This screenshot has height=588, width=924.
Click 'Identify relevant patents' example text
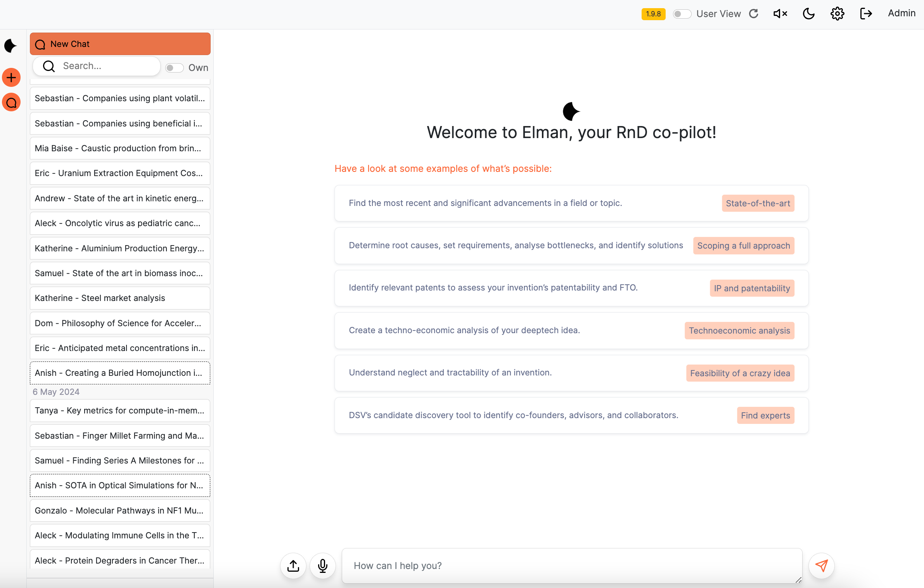tap(493, 288)
